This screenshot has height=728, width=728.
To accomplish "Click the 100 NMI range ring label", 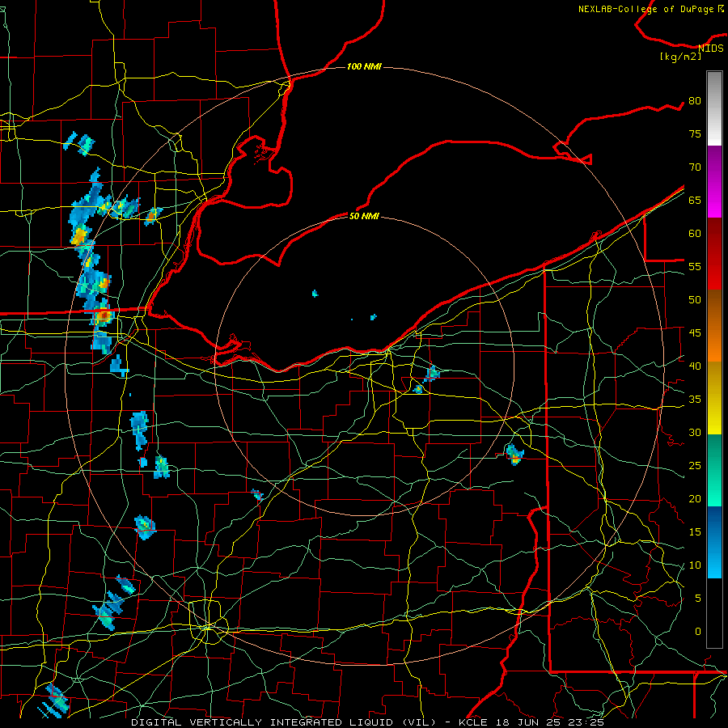I will [x=364, y=66].
